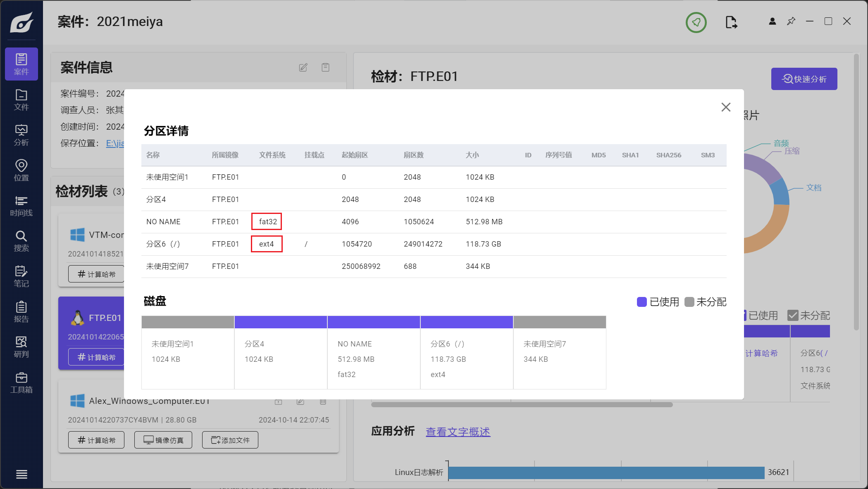868x489 pixels.
Task: Open the 工具箱 section in sidebar
Action: click(21, 383)
